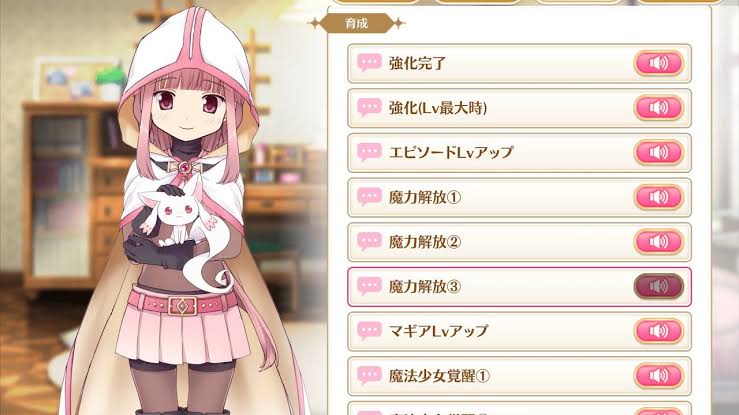Click the speech bubble icon beside 魔法少女覚醒①

click(369, 375)
